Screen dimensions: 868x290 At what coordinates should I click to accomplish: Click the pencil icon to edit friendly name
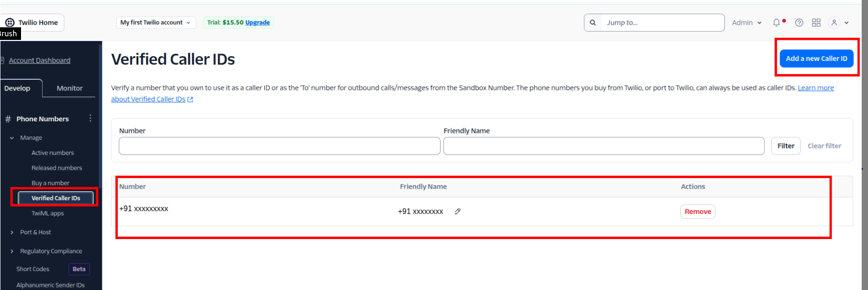(x=458, y=211)
